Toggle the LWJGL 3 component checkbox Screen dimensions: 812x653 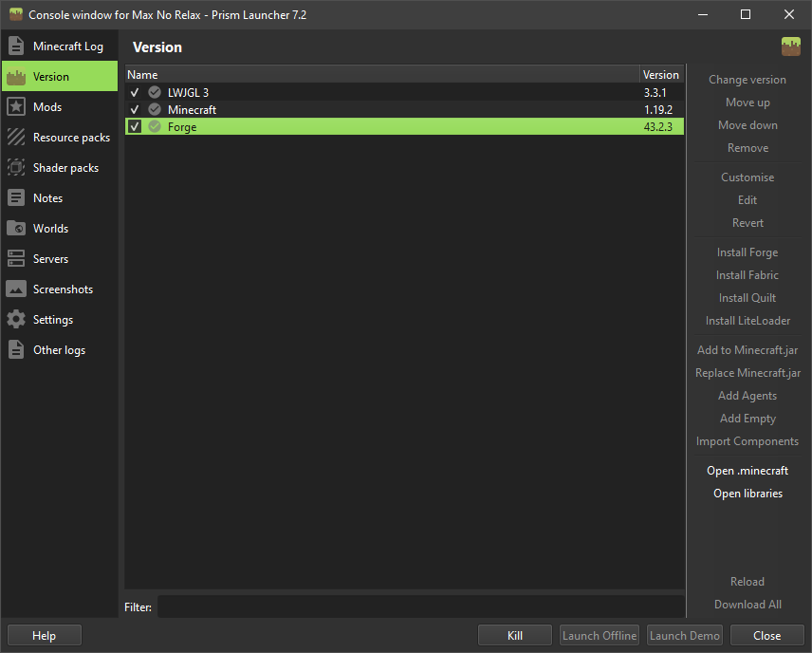click(135, 92)
